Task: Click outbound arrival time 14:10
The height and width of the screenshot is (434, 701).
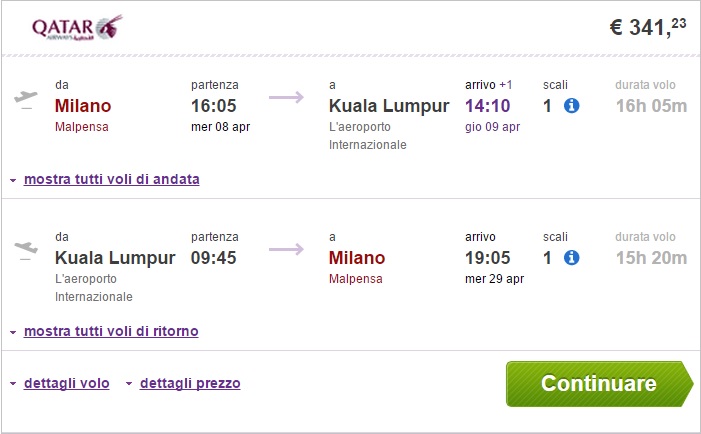Action: point(488,106)
